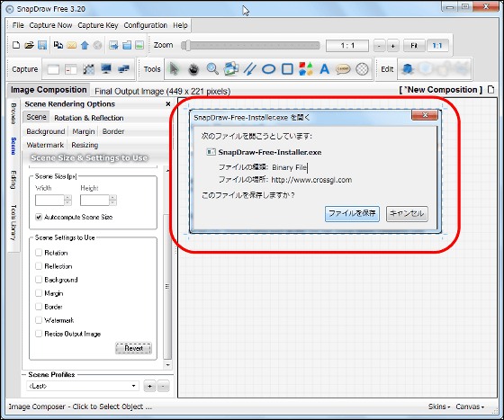Click the Scene Size Width input field

[x=49, y=200]
